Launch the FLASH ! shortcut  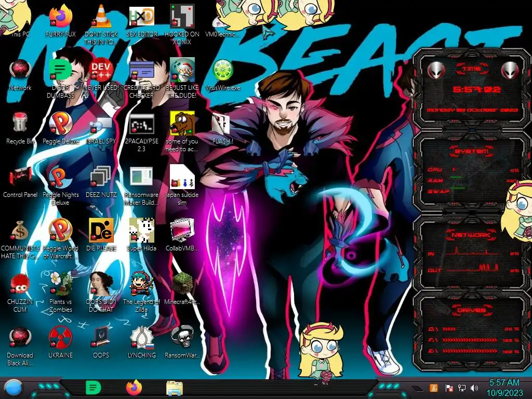[222, 124]
